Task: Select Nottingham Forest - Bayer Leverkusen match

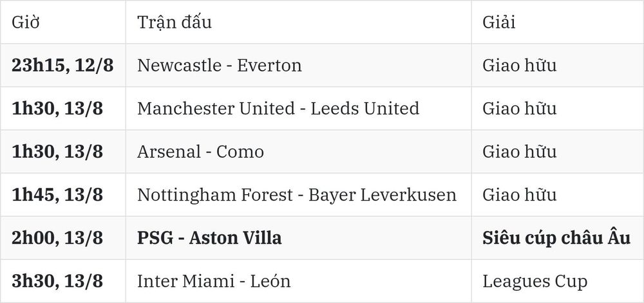Action: pos(296,195)
